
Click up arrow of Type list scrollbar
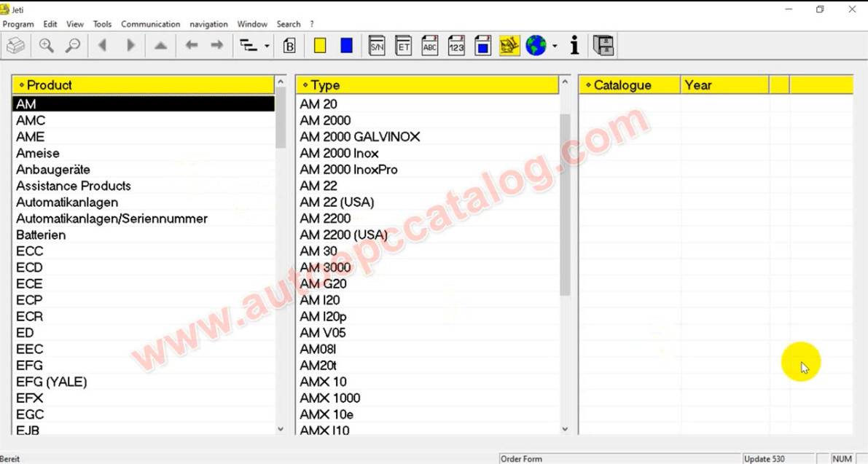(565, 82)
